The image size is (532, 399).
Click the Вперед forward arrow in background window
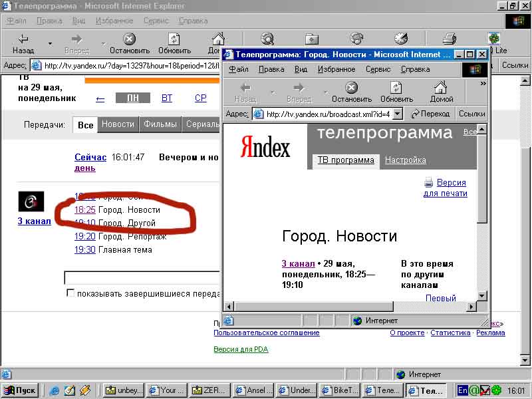[76, 39]
